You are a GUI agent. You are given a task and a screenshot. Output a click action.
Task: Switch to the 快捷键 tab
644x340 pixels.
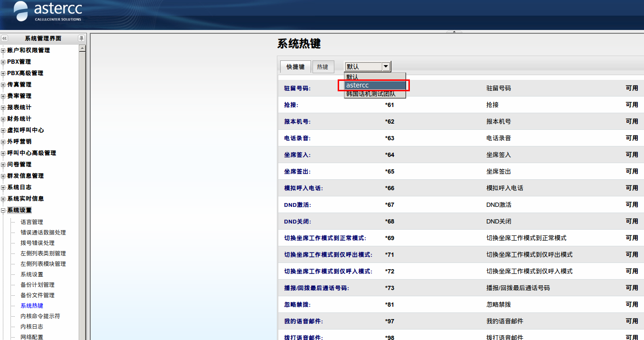[x=295, y=67]
